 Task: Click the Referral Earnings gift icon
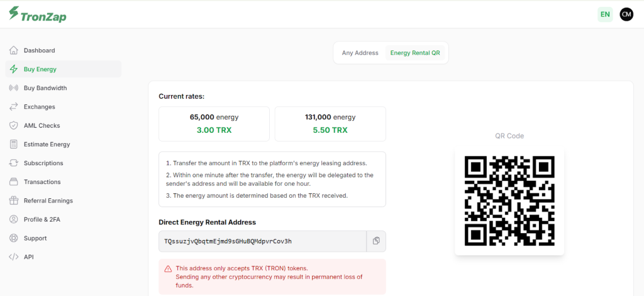click(x=13, y=201)
